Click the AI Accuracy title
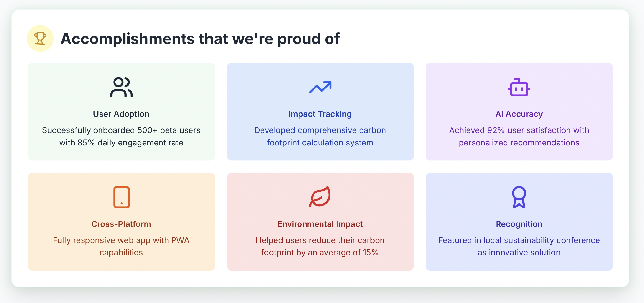 [x=519, y=114]
